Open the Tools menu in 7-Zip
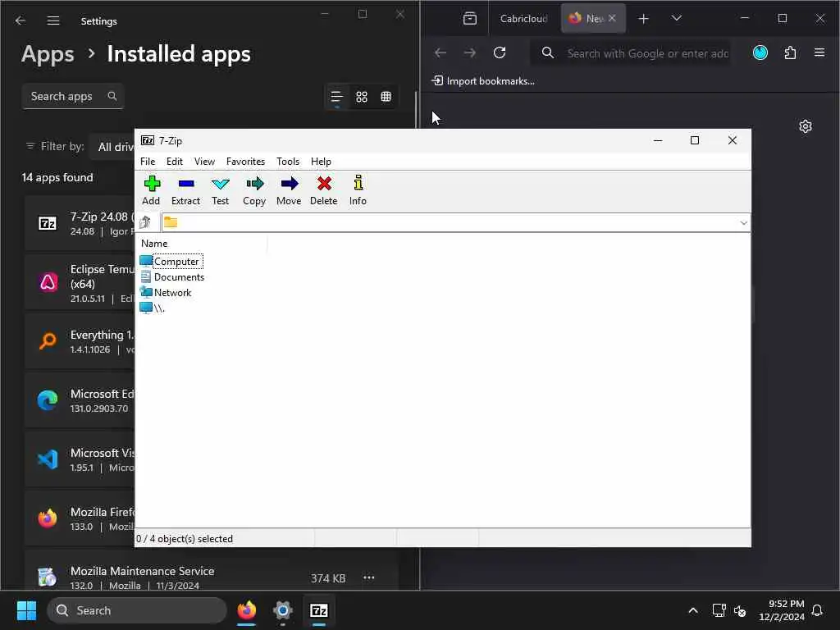Screen dimensions: 840x630 288,162
